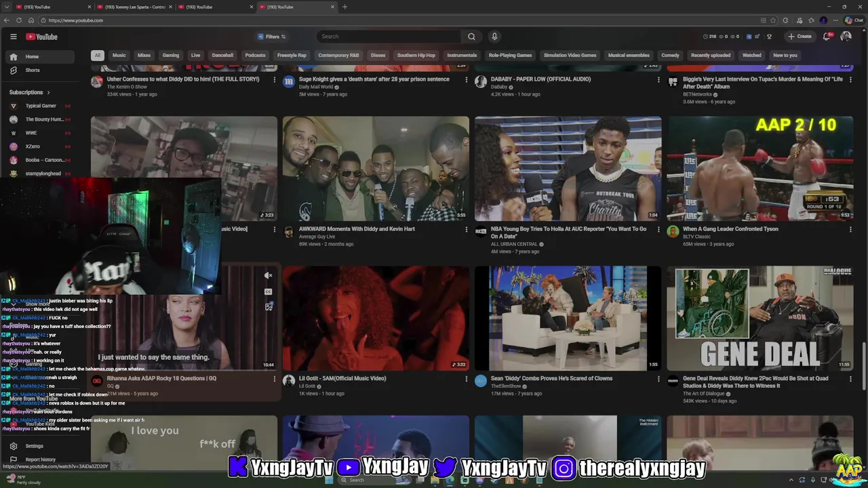Open more options for the Sean 'Diddy' Combs clowns video
Screen dimensions: 868x488
pyautogui.click(x=658, y=380)
